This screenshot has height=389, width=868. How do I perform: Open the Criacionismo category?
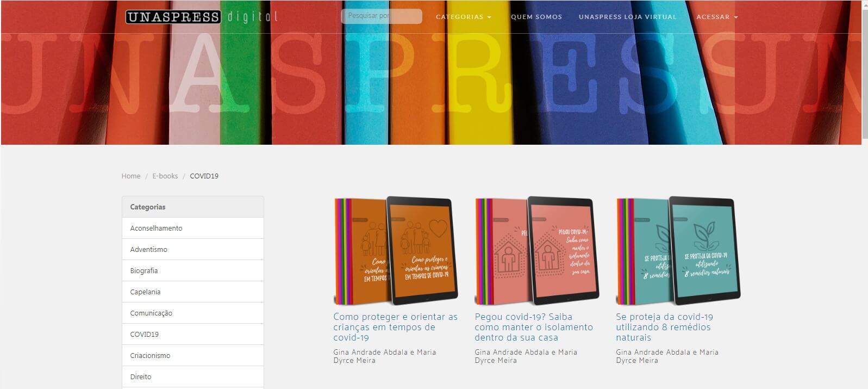(x=193, y=355)
